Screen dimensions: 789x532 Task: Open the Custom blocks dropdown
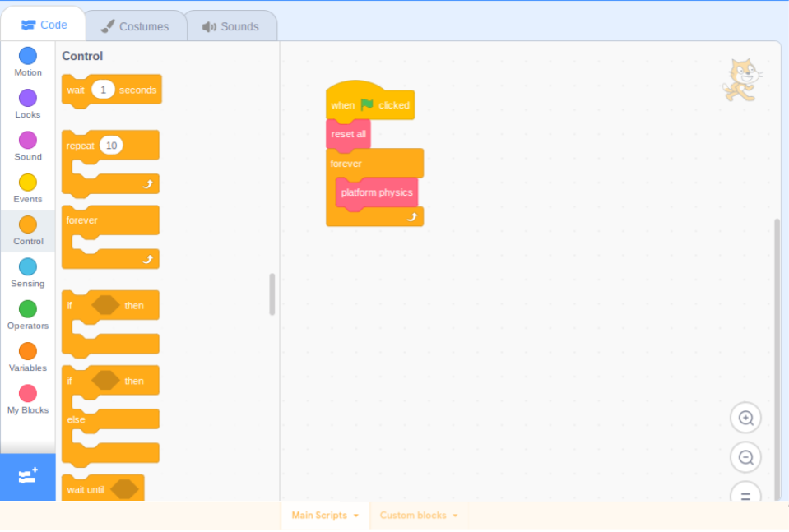click(x=418, y=516)
